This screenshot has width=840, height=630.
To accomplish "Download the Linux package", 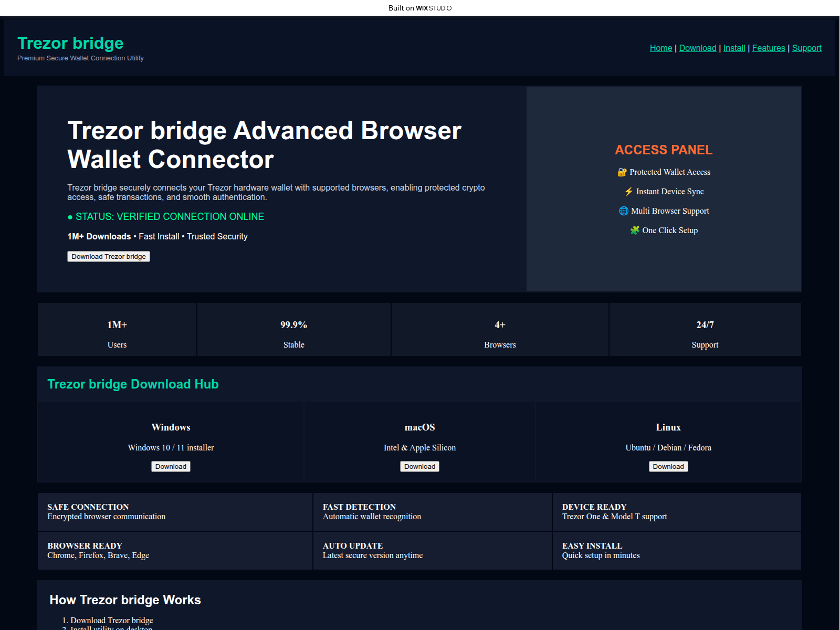I will [668, 466].
